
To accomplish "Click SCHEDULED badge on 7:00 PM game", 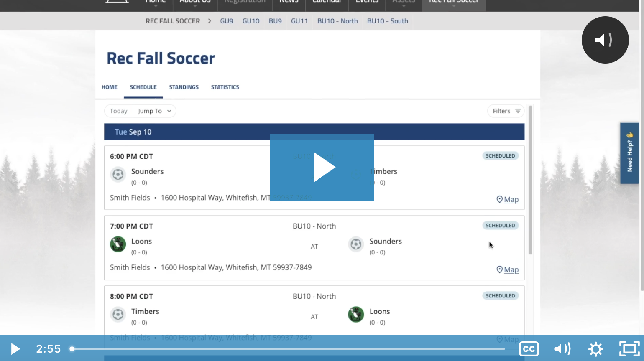I will coord(500,226).
